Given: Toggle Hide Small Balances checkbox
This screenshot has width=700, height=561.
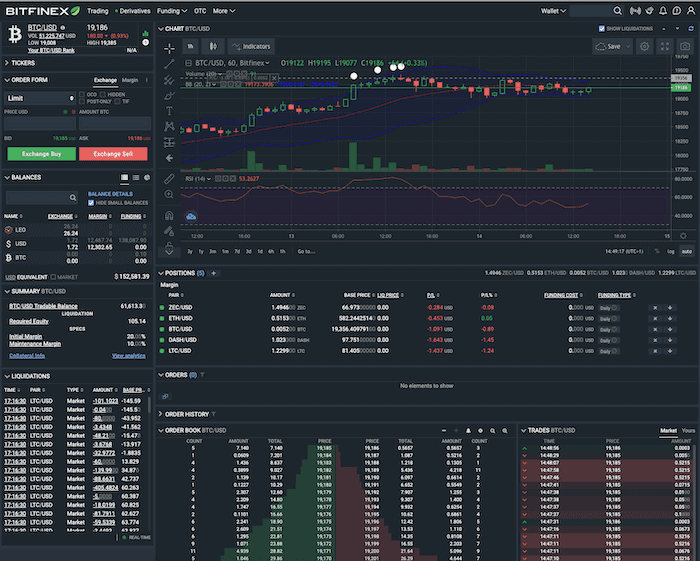Looking at the screenshot, I should point(91,203).
